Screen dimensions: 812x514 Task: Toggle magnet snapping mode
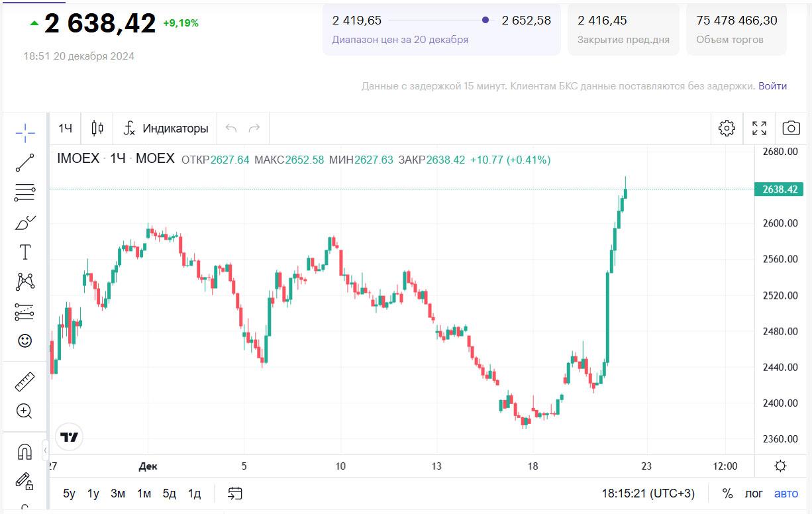25,452
